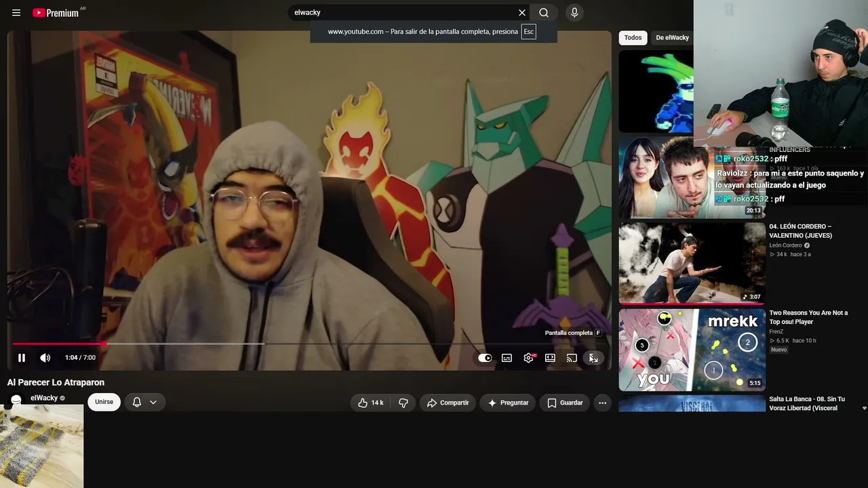
Task: Toggle autoplay switch in player
Action: (x=485, y=358)
